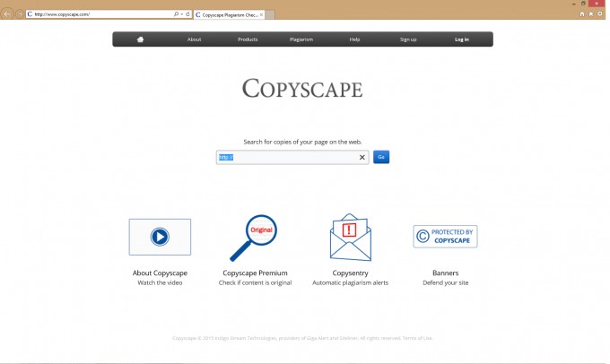Click 'Defend your site' text
Image resolution: width=610 pixels, height=364 pixels.
446,282
